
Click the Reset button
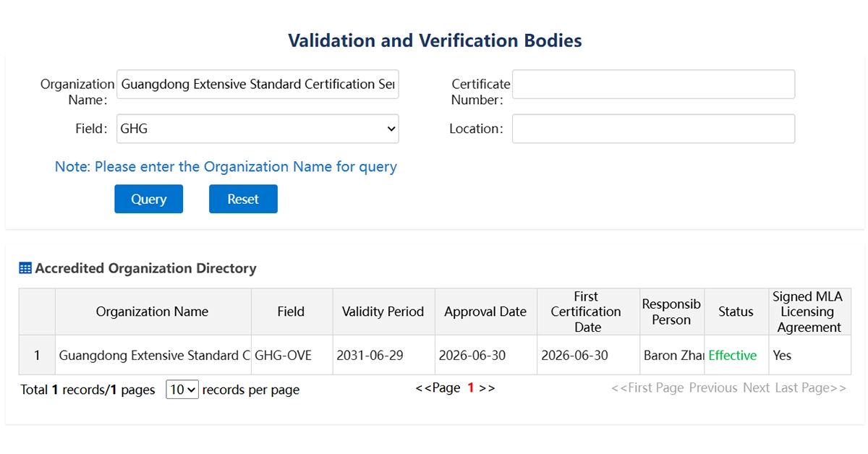point(243,199)
